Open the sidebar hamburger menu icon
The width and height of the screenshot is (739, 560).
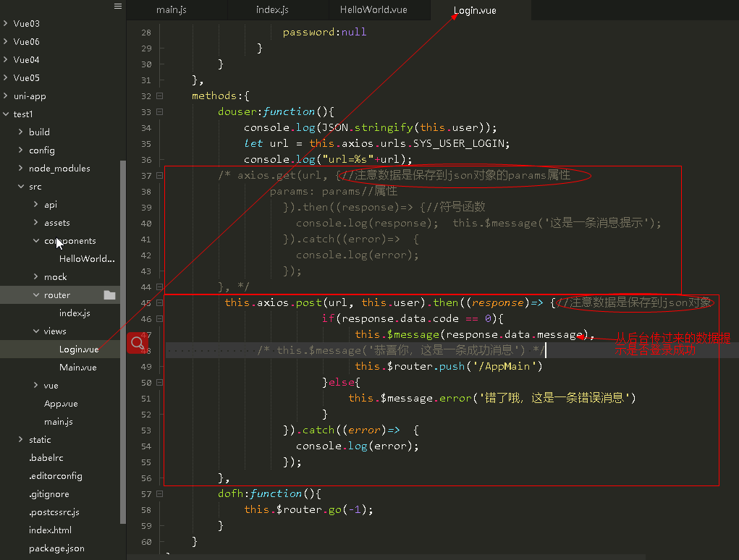[118, 6]
